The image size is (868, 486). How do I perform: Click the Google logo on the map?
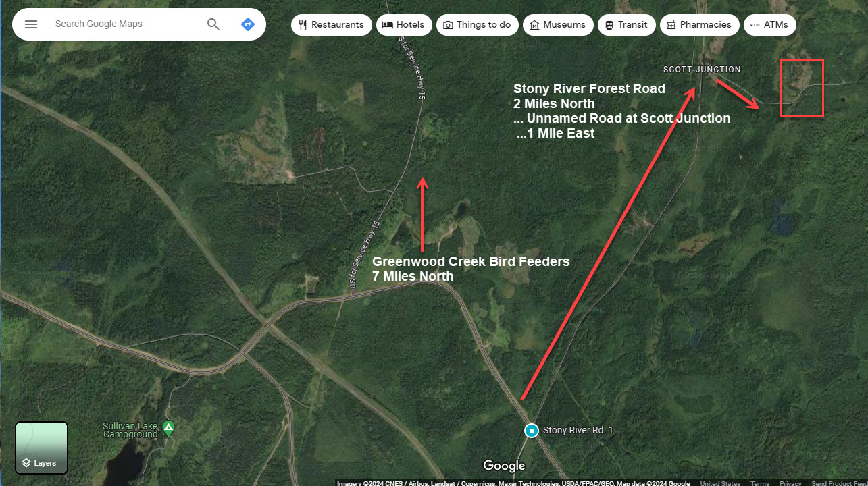click(x=504, y=466)
